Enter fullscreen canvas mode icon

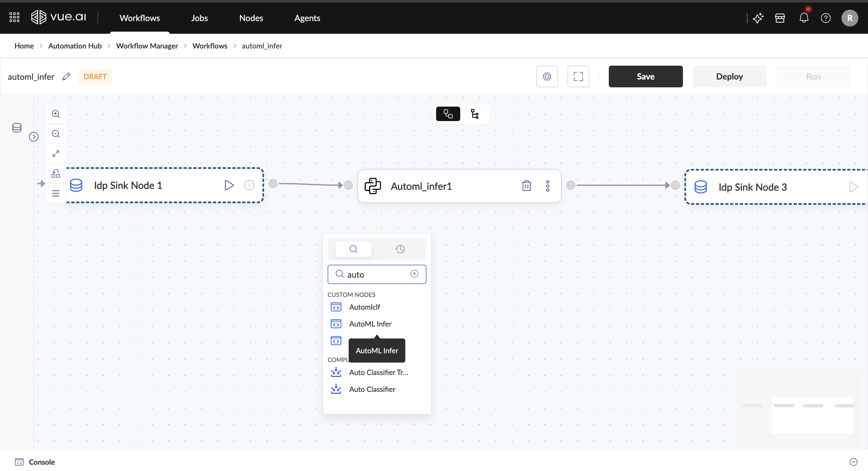click(x=578, y=76)
